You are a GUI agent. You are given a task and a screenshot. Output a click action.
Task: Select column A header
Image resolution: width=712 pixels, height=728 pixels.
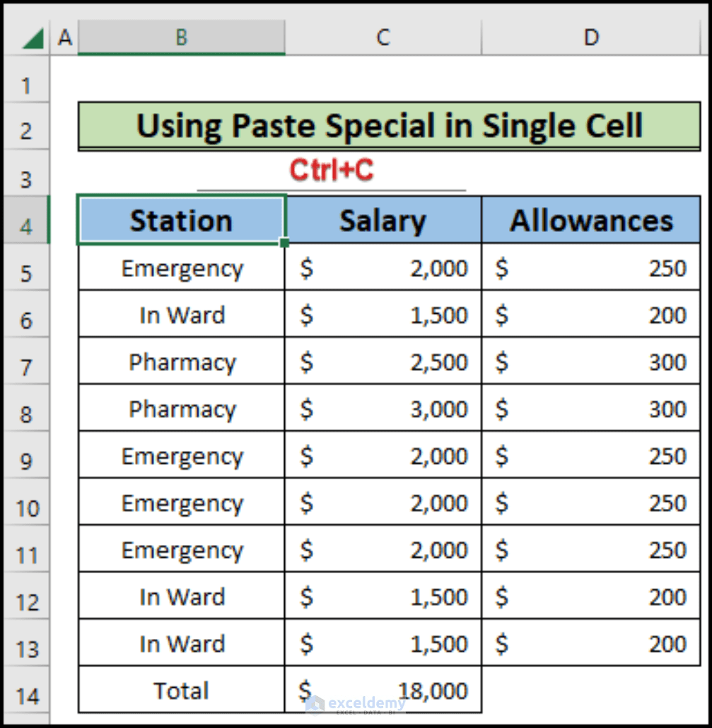click(x=65, y=37)
